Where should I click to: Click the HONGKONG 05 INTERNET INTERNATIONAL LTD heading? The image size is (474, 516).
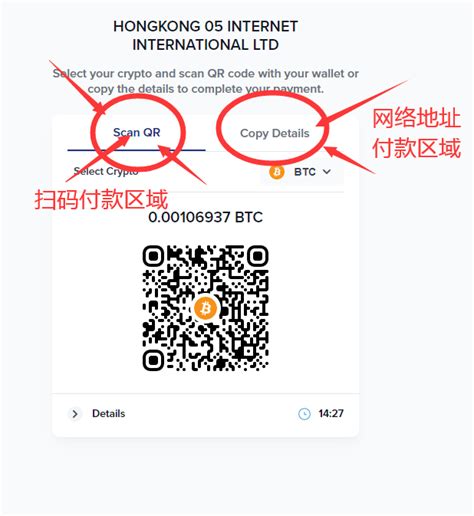205,35
